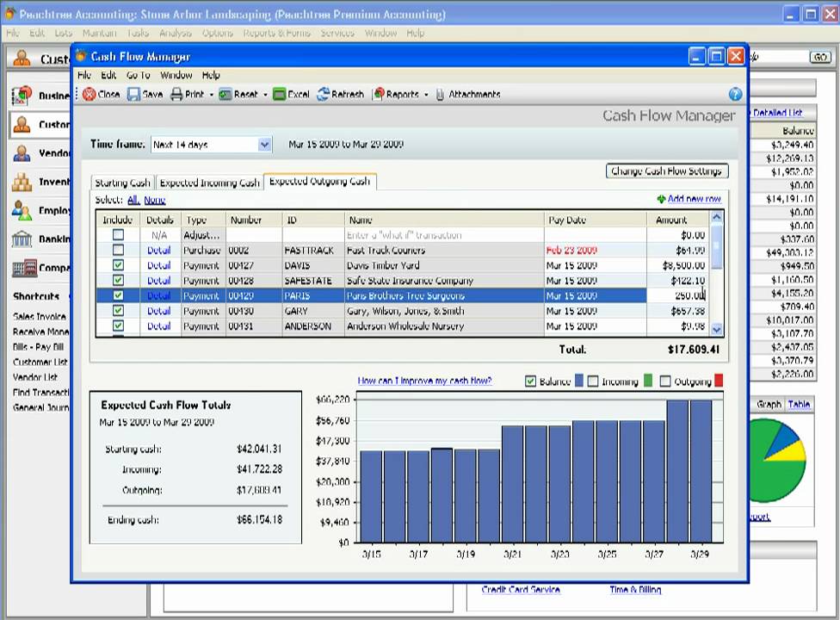Screen dimensions: 840x620
Task: Open the Reports toolbar icon
Action: tap(379, 95)
